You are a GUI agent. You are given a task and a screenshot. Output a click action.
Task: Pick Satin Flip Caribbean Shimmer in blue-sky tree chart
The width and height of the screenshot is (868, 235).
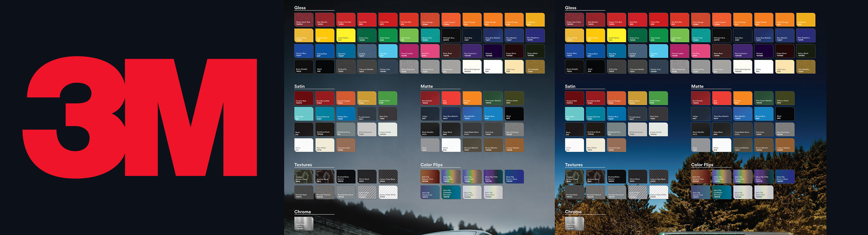coord(722,192)
